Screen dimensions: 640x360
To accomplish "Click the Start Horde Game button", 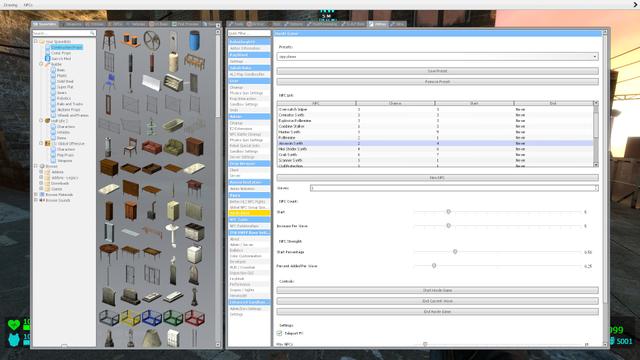I will [438, 290].
